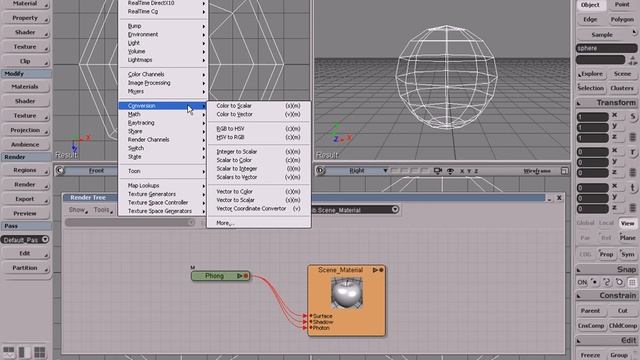This screenshot has height=360, width=640.
Task: Click the single-pane layout icon at bottom left
Action: [24, 352]
